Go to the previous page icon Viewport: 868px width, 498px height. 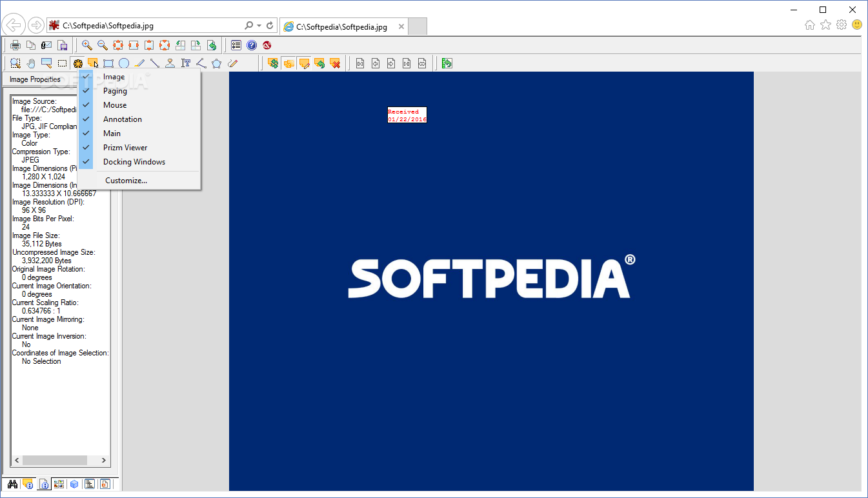point(376,63)
